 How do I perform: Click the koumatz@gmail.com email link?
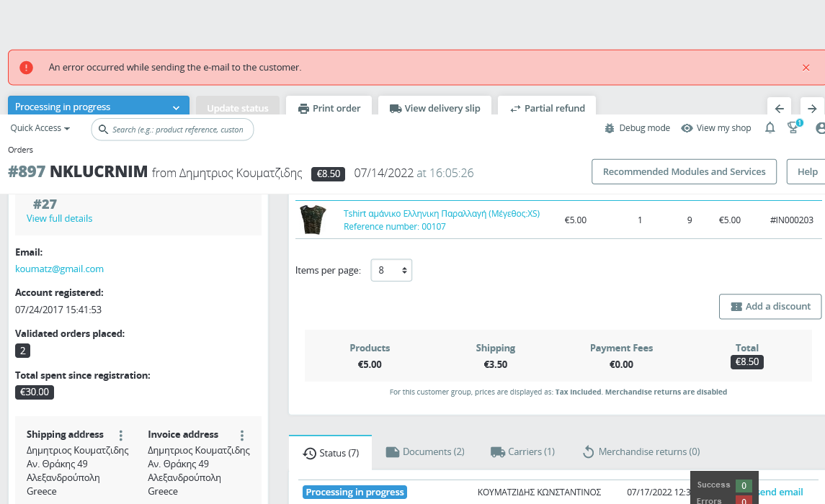(x=60, y=269)
